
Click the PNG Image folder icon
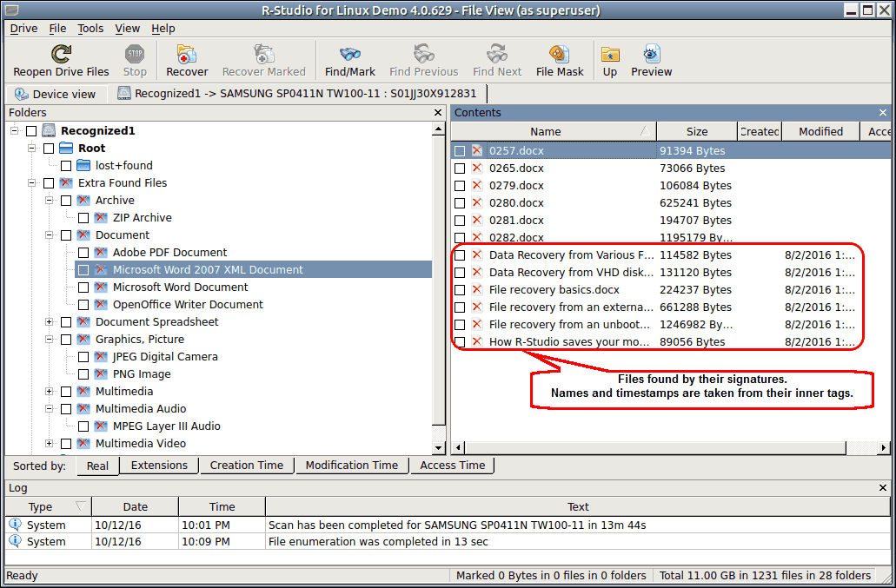click(x=101, y=374)
